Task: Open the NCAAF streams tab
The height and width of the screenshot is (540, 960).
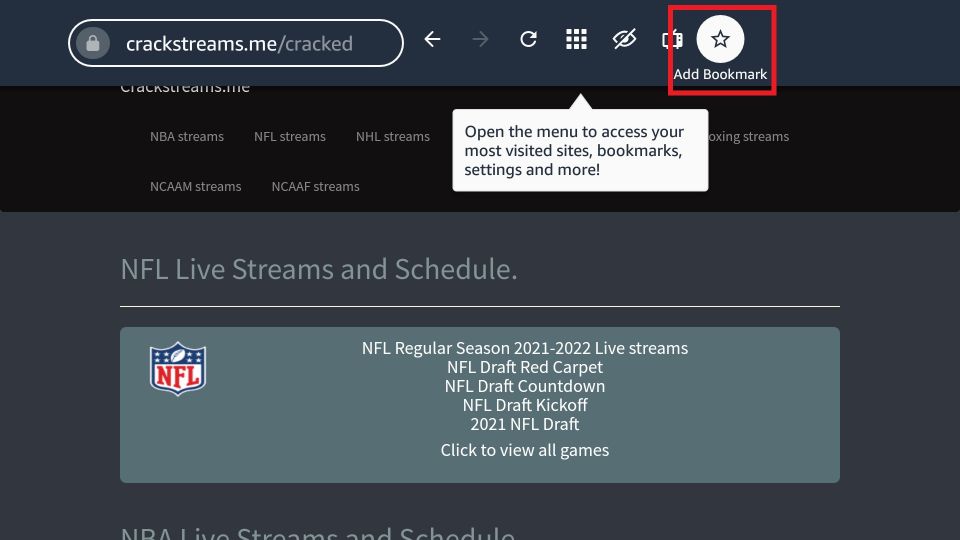Action: [315, 186]
